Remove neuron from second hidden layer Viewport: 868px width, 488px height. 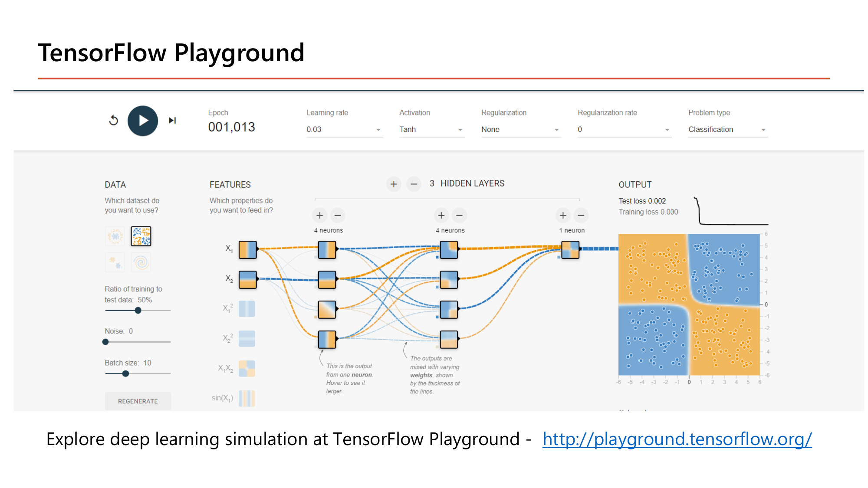click(459, 215)
